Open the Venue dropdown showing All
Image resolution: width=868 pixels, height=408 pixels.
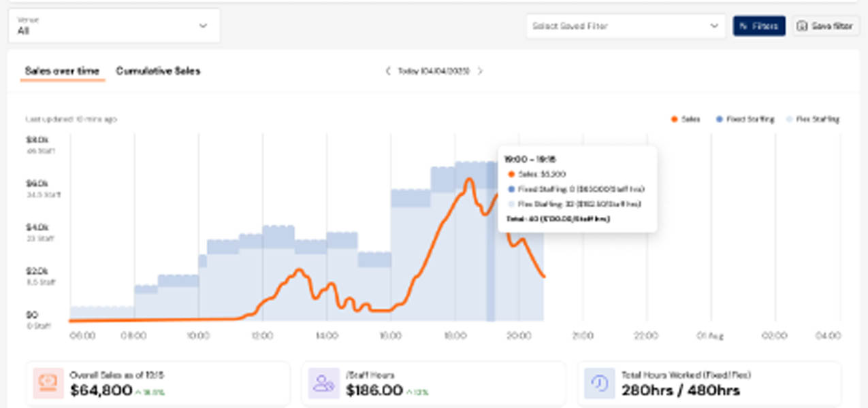pyautogui.click(x=114, y=26)
